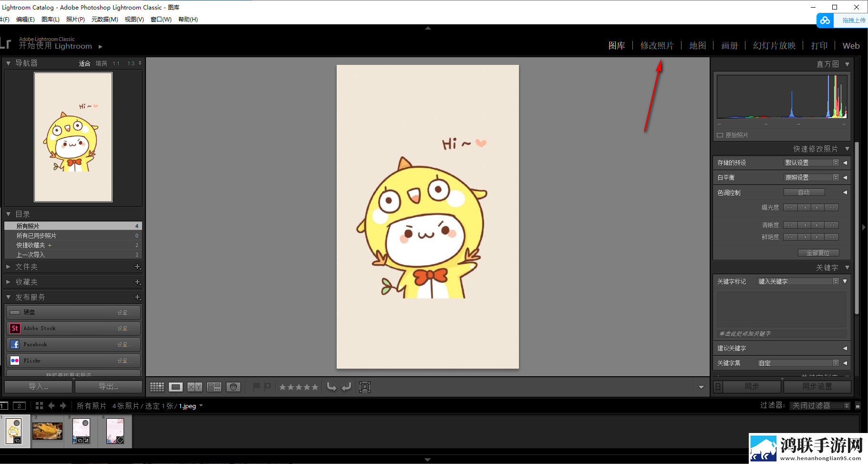Open the 照片(P) menu
868x464 pixels.
click(x=75, y=20)
